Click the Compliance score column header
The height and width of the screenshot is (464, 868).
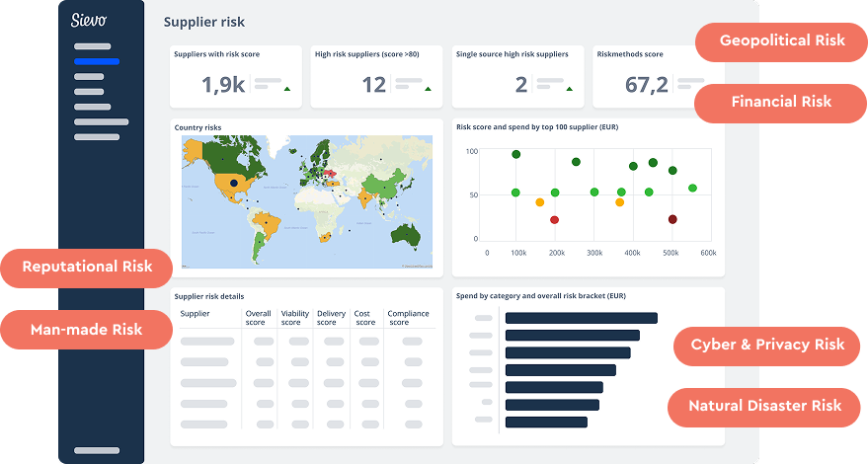(x=408, y=318)
